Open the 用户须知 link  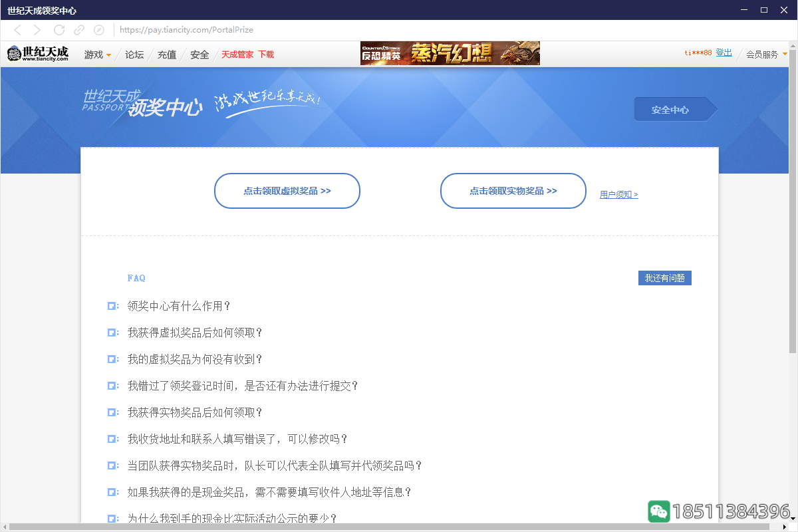pyautogui.click(x=618, y=194)
